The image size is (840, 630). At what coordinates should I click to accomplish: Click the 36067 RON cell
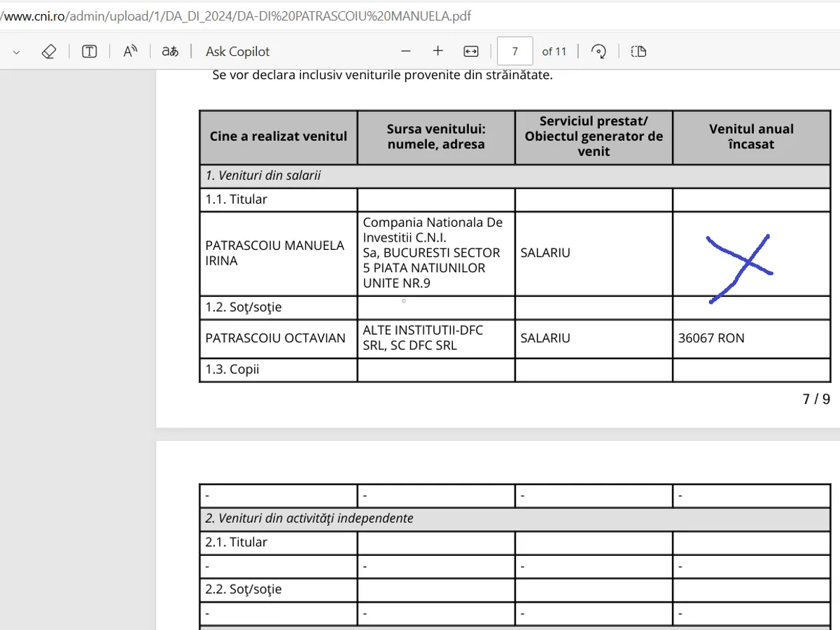coord(711,338)
